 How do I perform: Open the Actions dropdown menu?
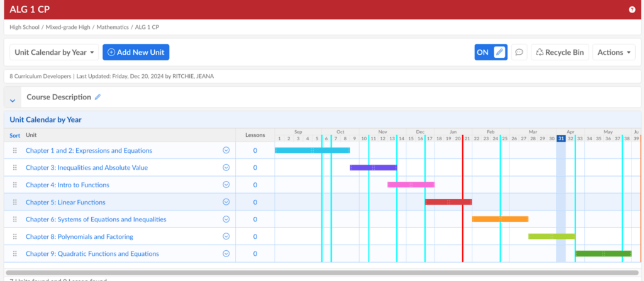(614, 52)
